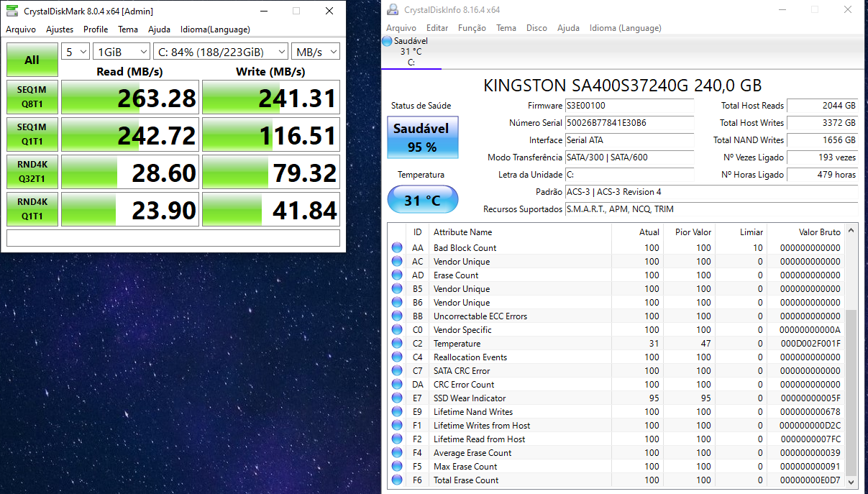Click the status orb for row ID B6
The image size is (868, 494).
tap(397, 303)
